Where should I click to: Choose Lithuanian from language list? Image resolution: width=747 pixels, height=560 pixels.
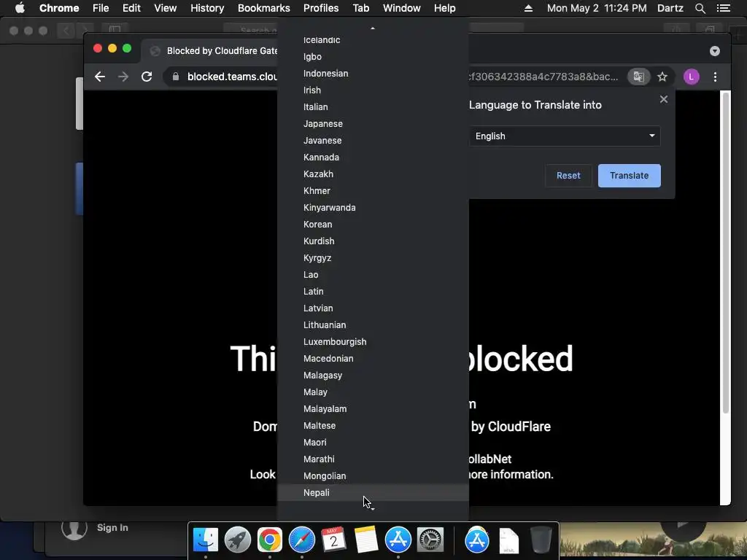point(373,325)
